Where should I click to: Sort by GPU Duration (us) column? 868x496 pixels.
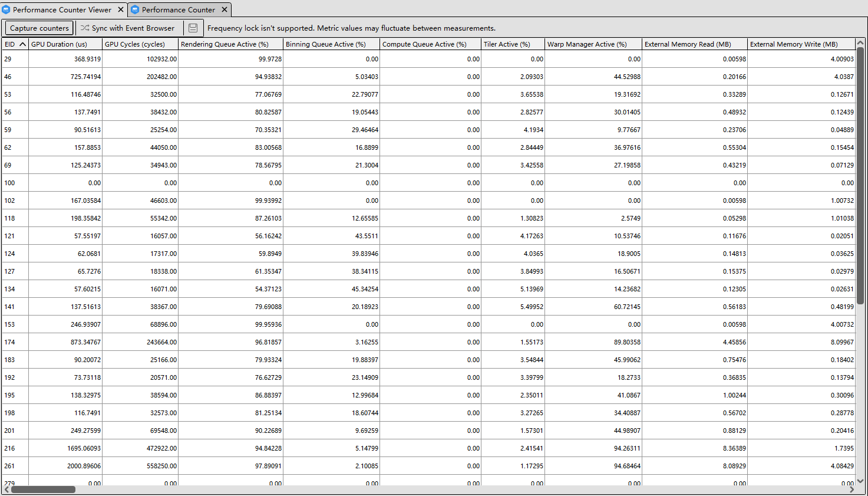click(x=65, y=44)
